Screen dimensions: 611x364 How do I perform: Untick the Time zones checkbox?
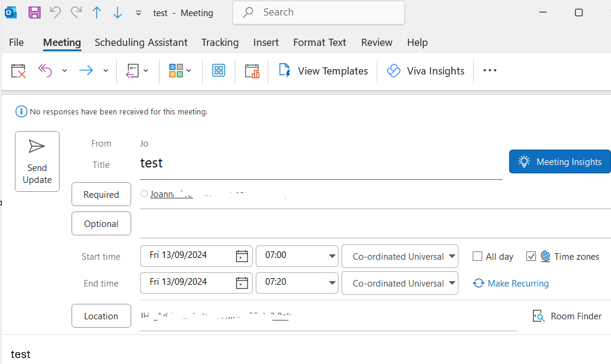click(x=531, y=256)
